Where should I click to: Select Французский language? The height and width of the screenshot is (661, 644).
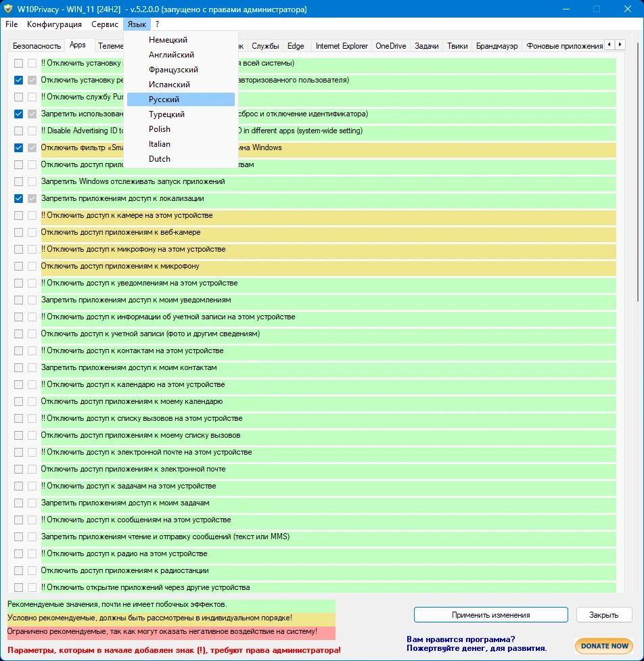point(181,70)
